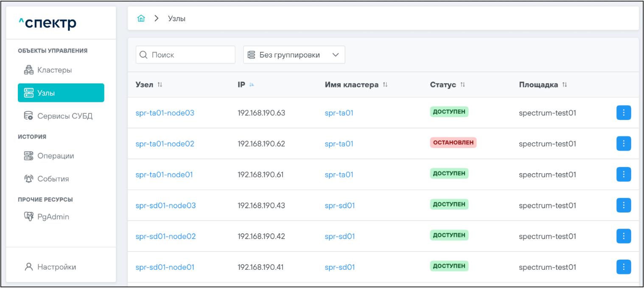The image size is (644, 288).
Task: Sort table by Узел column icon
Action: click(160, 85)
